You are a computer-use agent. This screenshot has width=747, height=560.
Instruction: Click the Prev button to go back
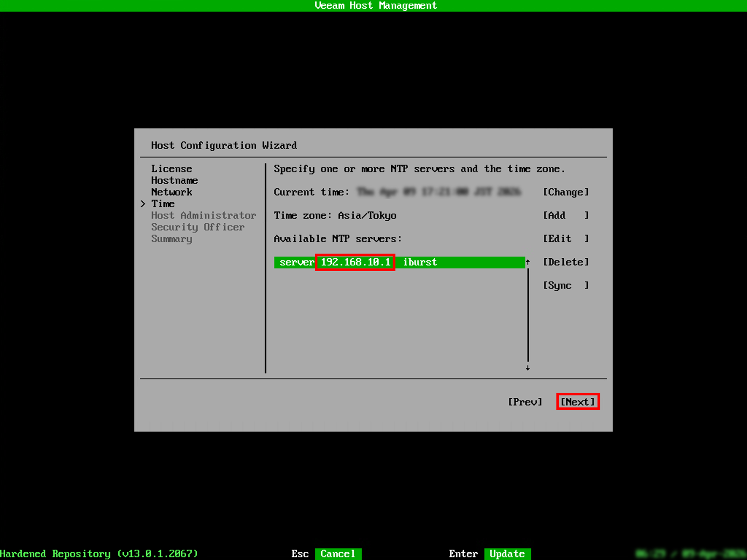(525, 402)
